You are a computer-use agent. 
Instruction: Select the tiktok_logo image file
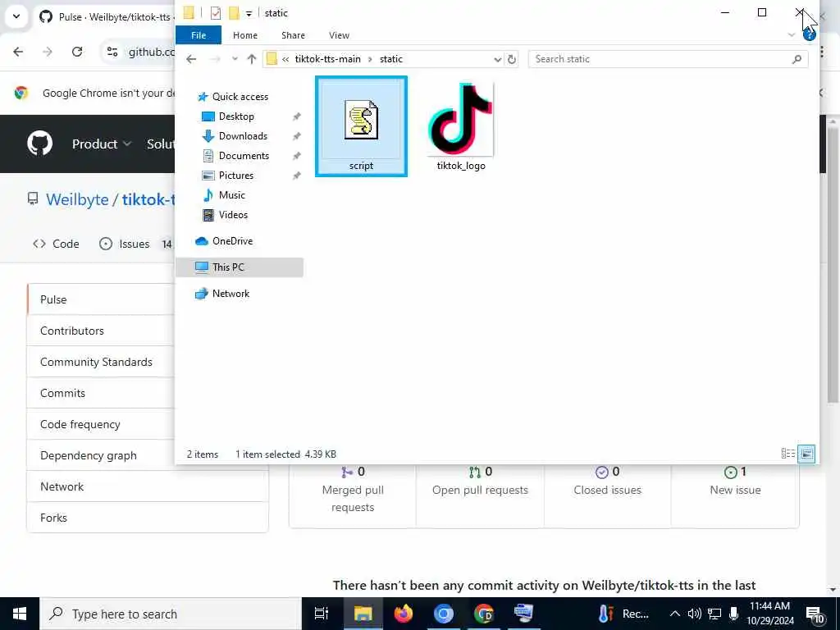click(461, 126)
